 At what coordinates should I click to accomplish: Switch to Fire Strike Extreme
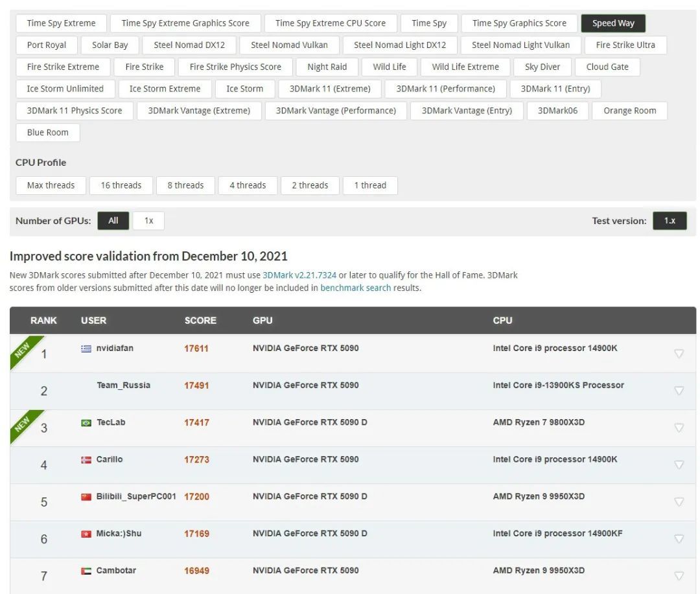click(x=63, y=67)
